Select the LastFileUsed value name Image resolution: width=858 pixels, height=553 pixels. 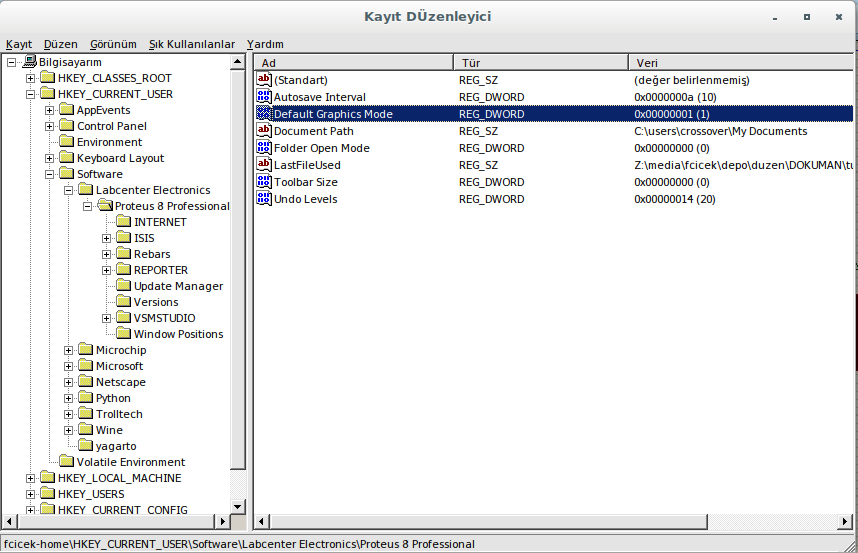[x=307, y=165]
